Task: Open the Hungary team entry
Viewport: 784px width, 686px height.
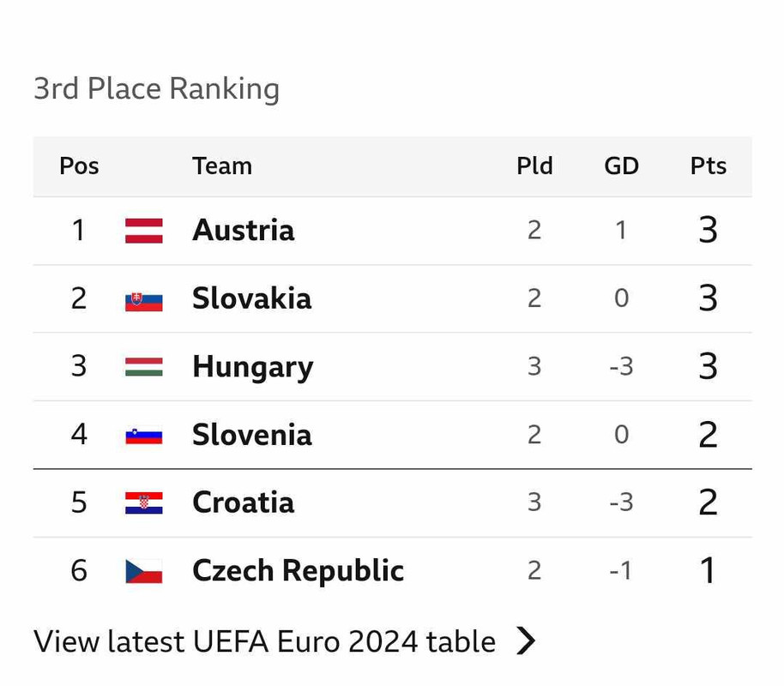Action: [x=252, y=367]
